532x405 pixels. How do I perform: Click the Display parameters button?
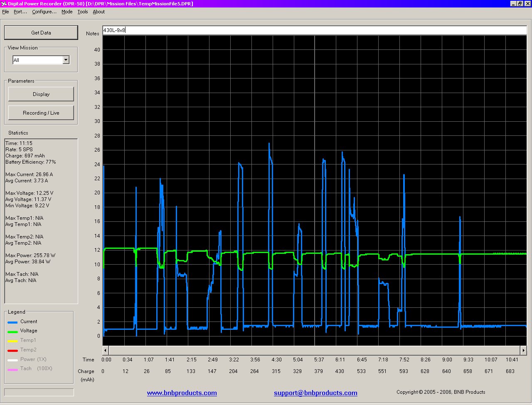(41, 94)
